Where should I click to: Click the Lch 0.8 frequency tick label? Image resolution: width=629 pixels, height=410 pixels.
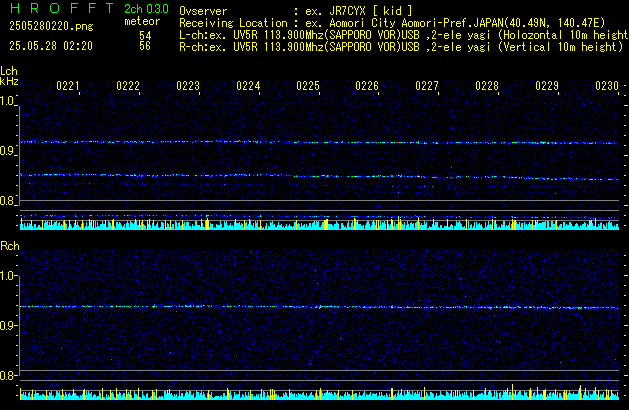point(7,201)
